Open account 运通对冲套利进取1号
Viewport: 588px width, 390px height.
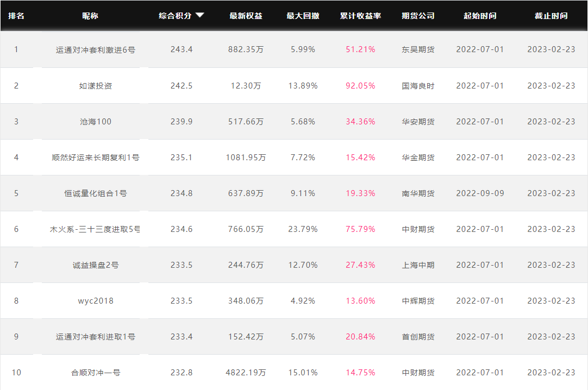pyautogui.click(x=96, y=337)
